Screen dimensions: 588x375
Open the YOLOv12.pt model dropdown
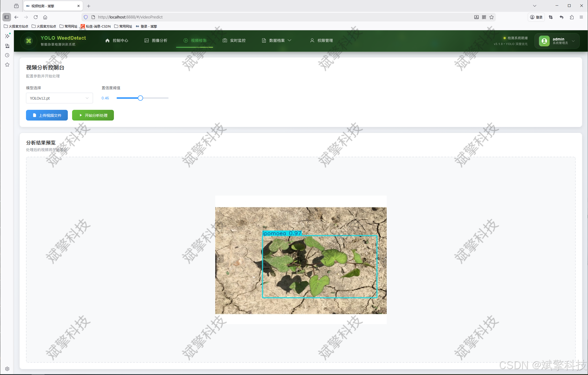tap(59, 98)
